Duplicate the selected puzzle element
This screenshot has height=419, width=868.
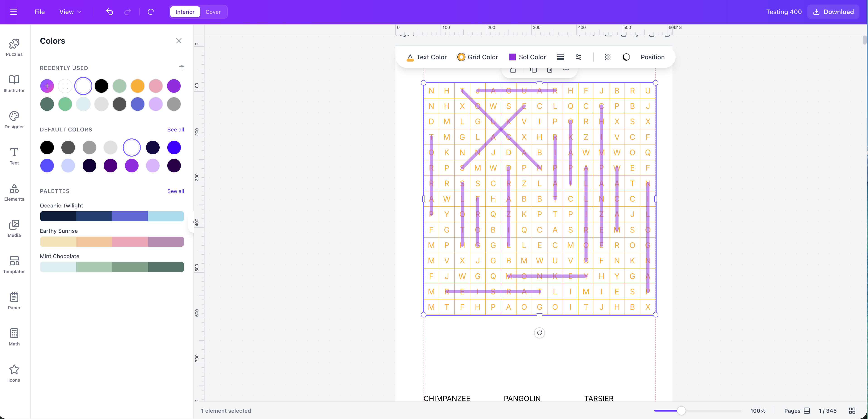point(533,70)
